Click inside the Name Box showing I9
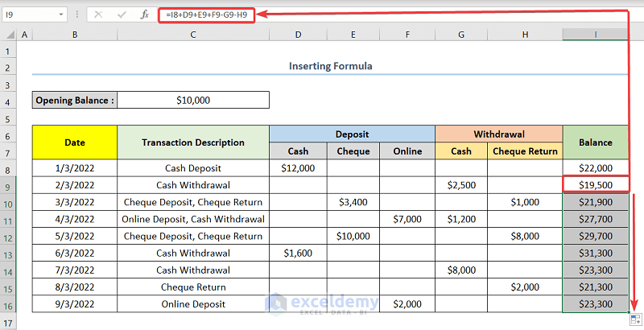The image size is (644, 330). coord(31,14)
